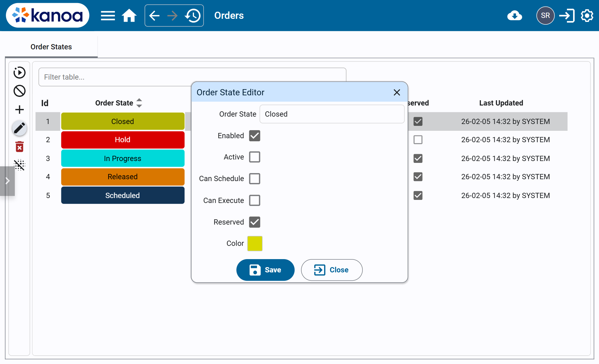Switch to the Order States tab
Screen dimensions: 599x364
click(51, 47)
